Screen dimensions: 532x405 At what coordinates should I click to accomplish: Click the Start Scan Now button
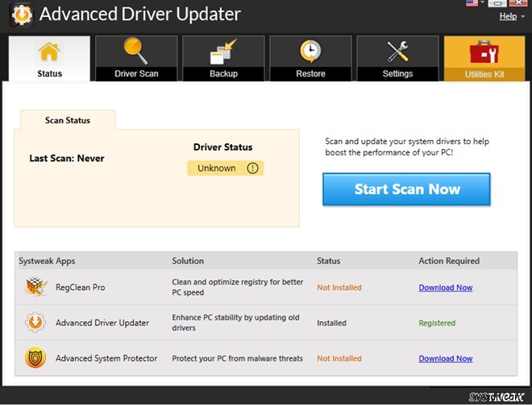click(406, 189)
